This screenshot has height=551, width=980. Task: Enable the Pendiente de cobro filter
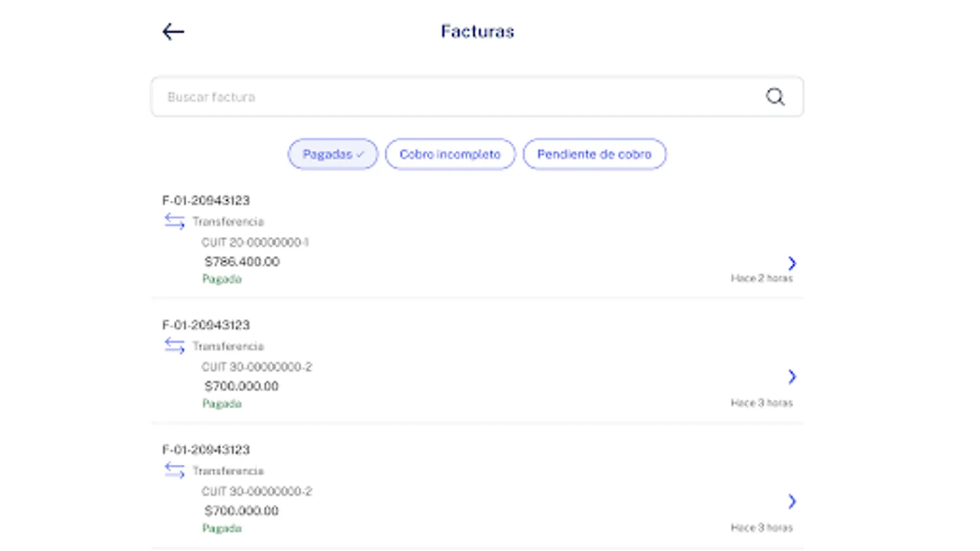tap(594, 154)
